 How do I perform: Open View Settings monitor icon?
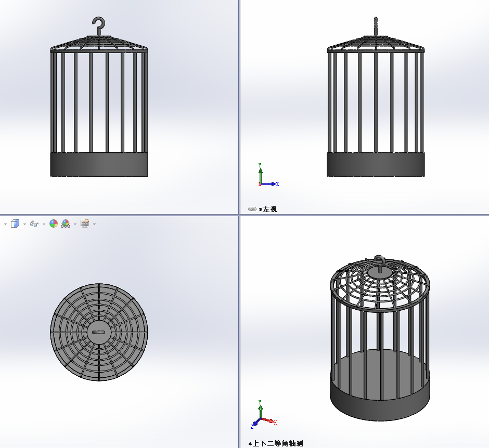(x=85, y=223)
